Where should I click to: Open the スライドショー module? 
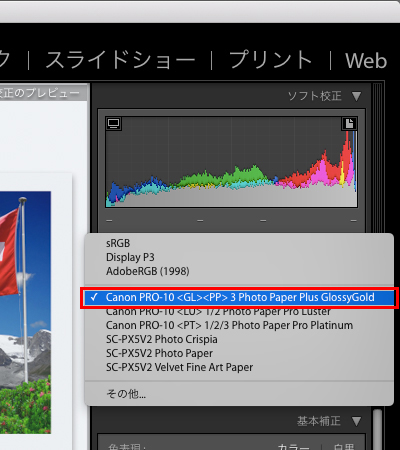pyautogui.click(x=120, y=60)
